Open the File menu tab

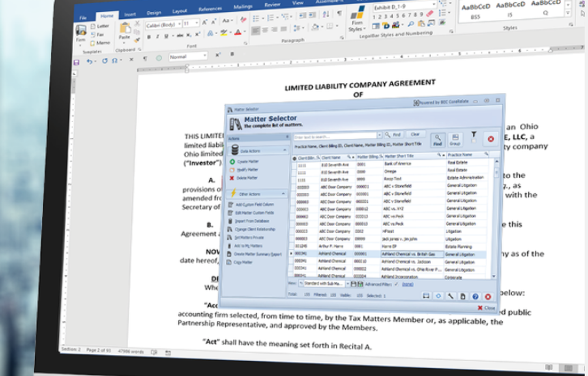click(x=83, y=18)
